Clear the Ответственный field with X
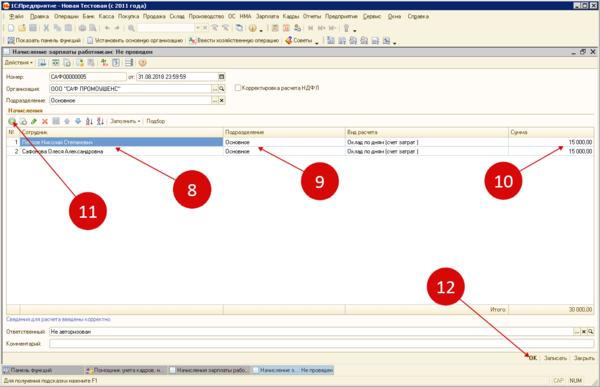The image size is (600, 387). pyautogui.click(x=584, y=332)
